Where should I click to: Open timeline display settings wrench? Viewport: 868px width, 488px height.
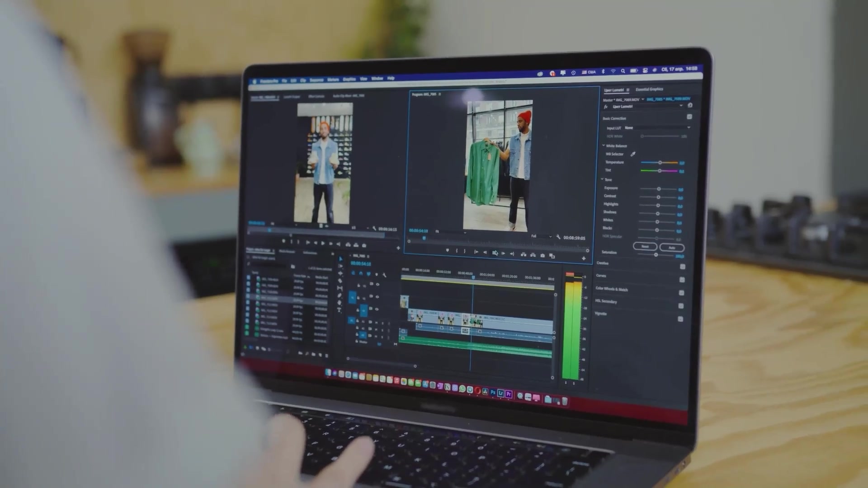click(384, 275)
